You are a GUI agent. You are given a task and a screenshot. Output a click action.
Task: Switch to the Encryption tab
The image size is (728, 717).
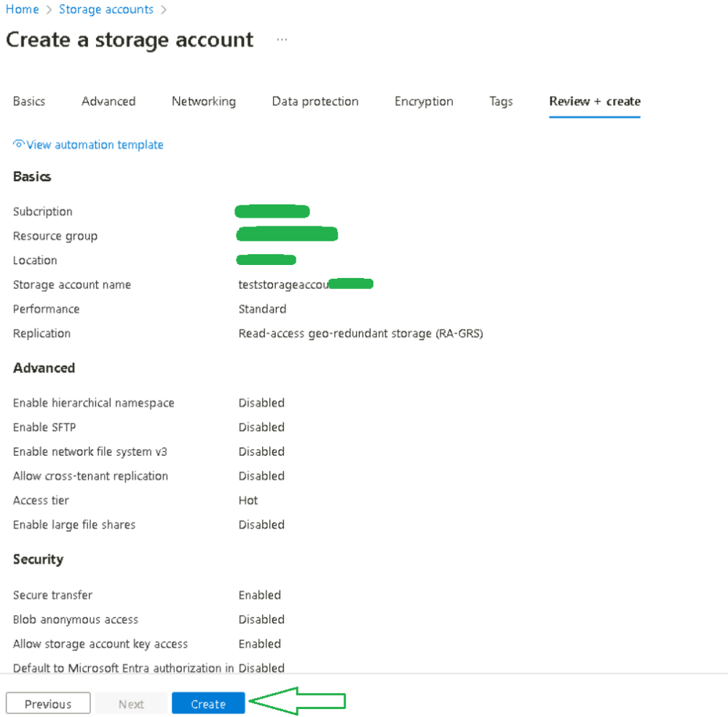click(x=424, y=101)
